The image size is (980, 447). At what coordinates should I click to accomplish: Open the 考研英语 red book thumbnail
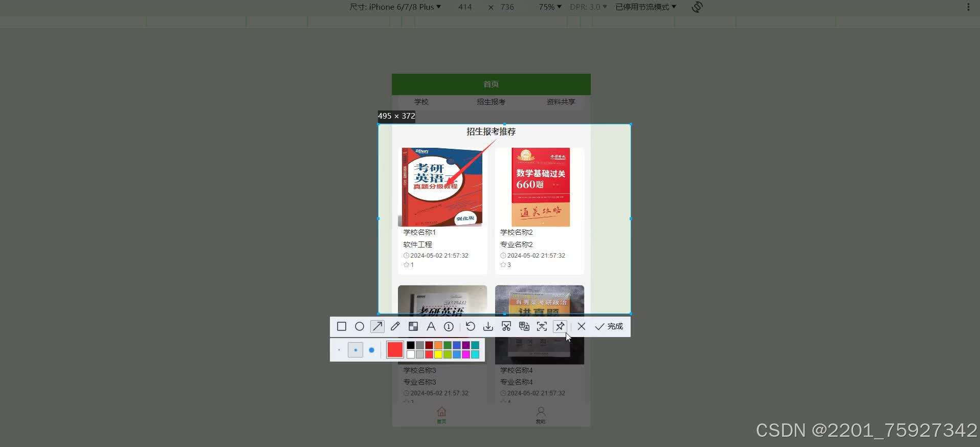click(441, 187)
